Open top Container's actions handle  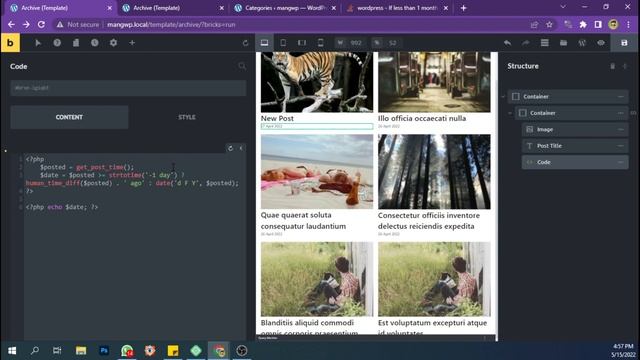(x=621, y=97)
